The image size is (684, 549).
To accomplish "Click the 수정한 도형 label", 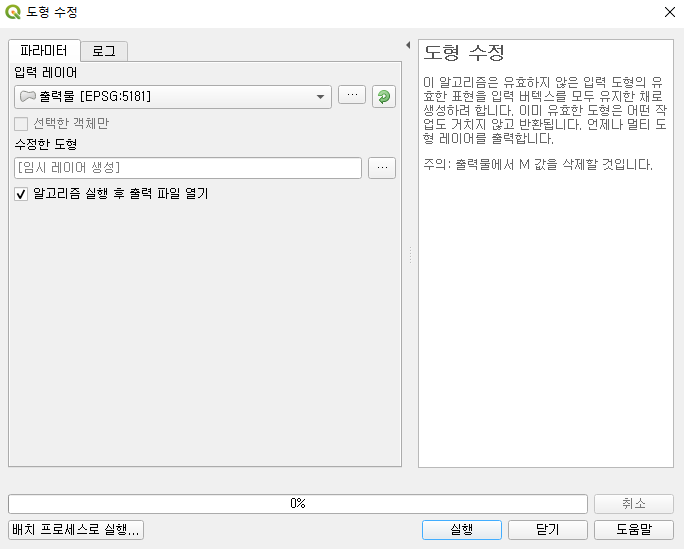I will [46, 144].
